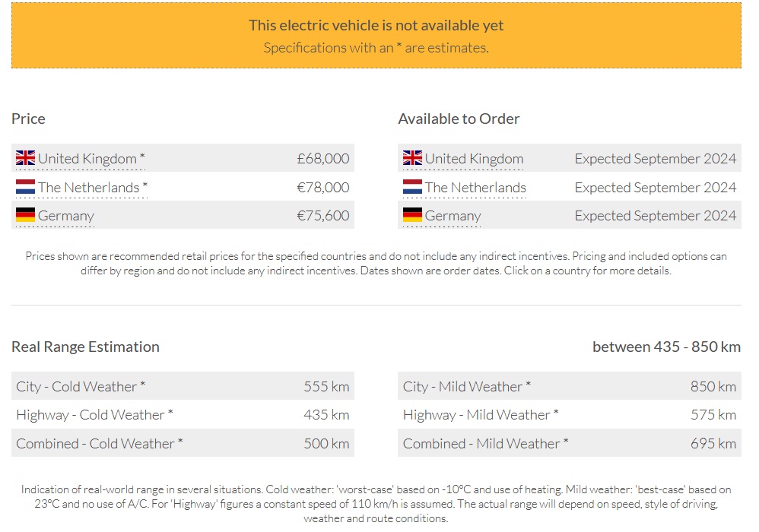Open United Kingdom link in Price table

click(x=87, y=159)
